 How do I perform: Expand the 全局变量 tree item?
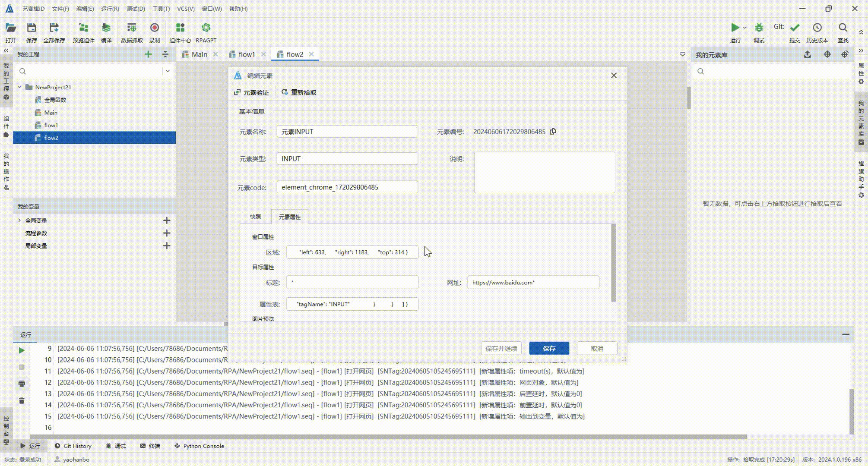(21, 220)
